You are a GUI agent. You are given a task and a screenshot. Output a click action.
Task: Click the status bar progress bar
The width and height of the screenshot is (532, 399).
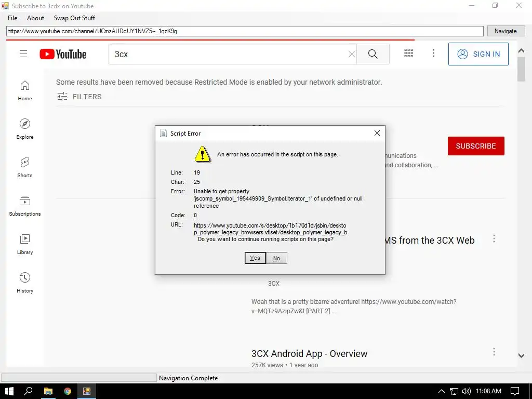[79, 378]
